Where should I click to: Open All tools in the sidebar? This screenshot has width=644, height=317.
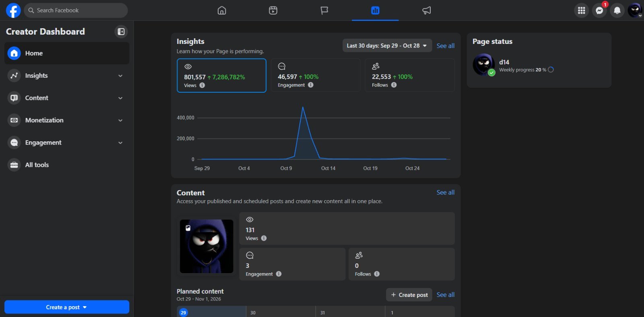pyautogui.click(x=67, y=165)
